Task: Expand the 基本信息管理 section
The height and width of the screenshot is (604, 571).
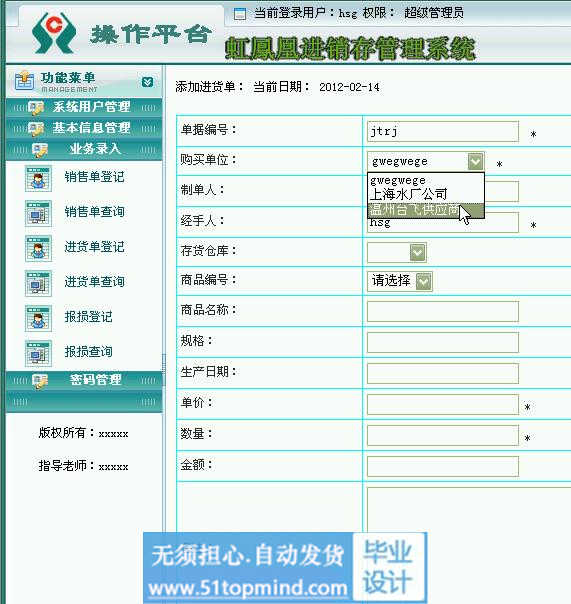Action: click(x=84, y=128)
